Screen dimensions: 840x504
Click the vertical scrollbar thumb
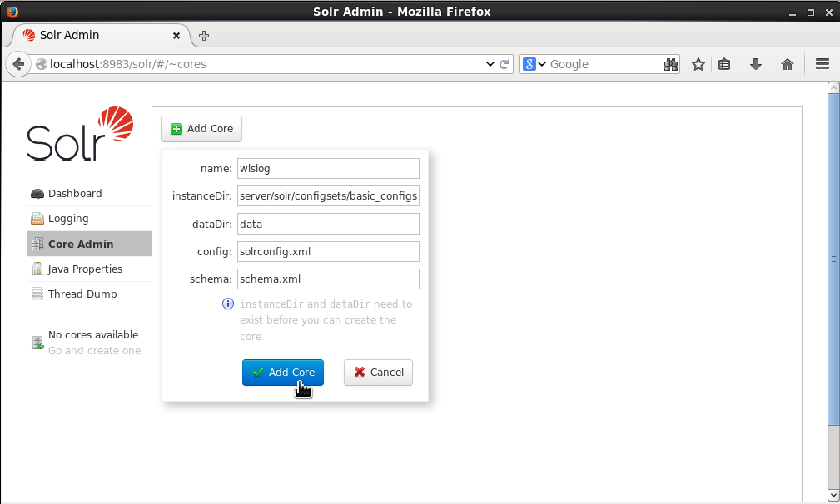click(833, 259)
